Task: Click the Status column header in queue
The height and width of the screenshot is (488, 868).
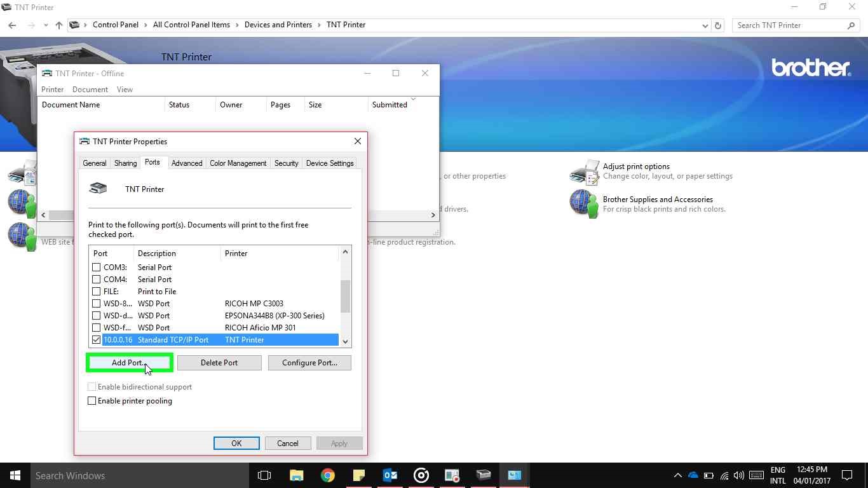Action: [190, 105]
